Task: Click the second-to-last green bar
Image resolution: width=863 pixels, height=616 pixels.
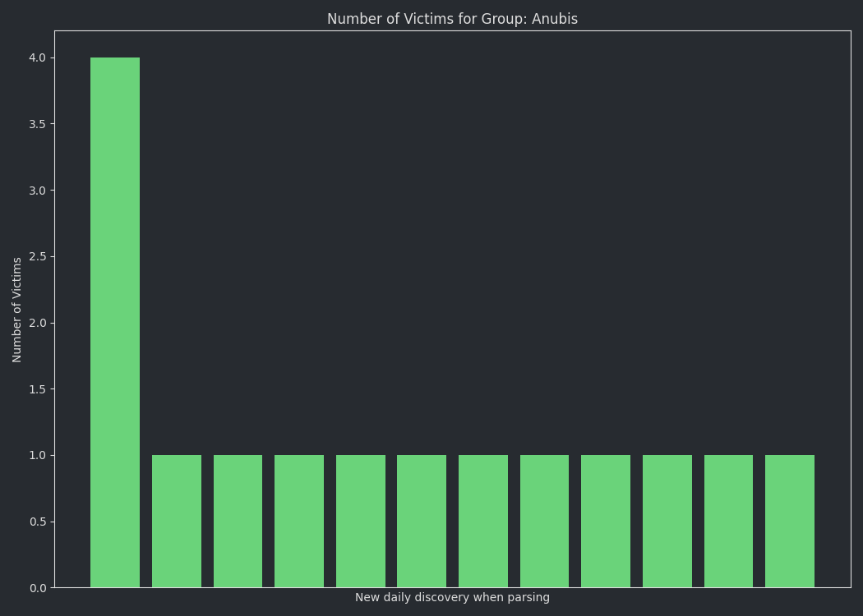Action: click(728, 522)
